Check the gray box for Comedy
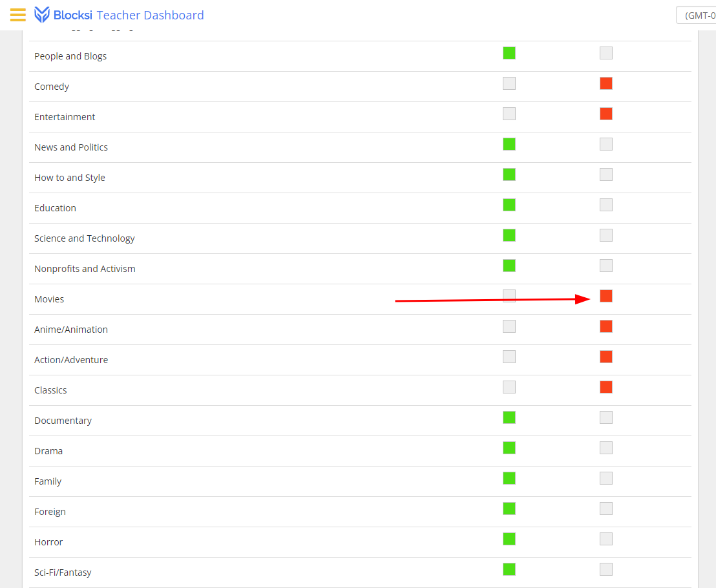The width and height of the screenshot is (716, 588). coord(509,83)
